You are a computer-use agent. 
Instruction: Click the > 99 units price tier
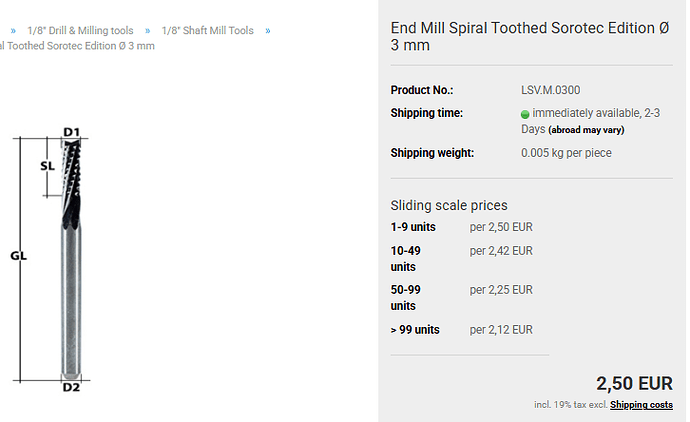[x=462, y=330]
